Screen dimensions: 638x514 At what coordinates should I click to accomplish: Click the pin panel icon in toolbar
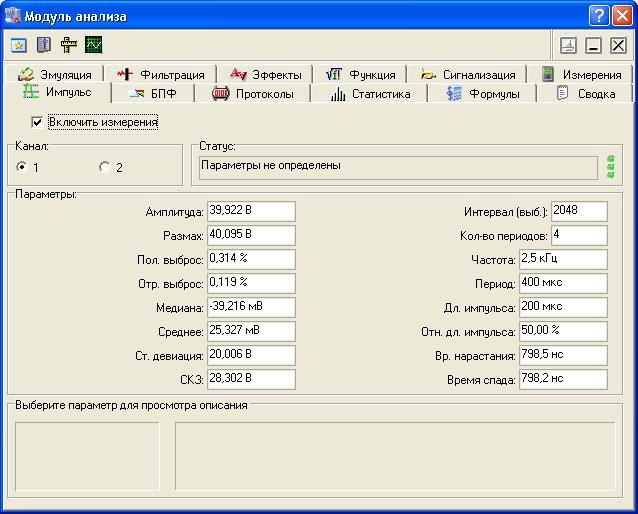[567, 45]
